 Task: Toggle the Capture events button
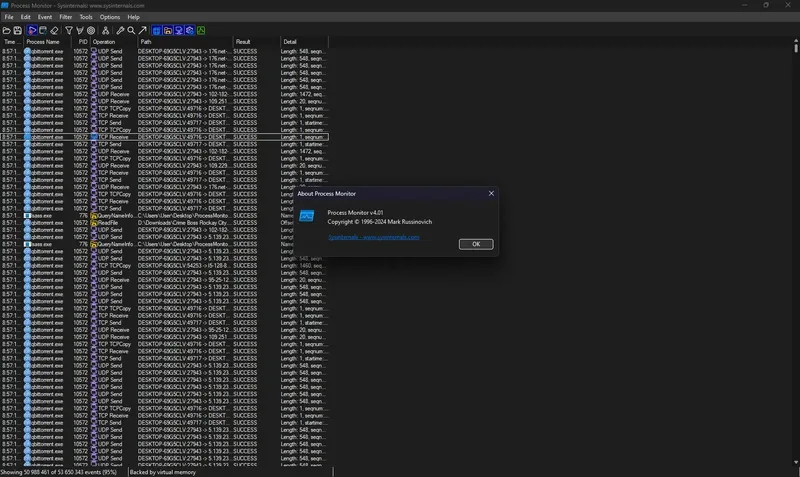click(32, 31)
